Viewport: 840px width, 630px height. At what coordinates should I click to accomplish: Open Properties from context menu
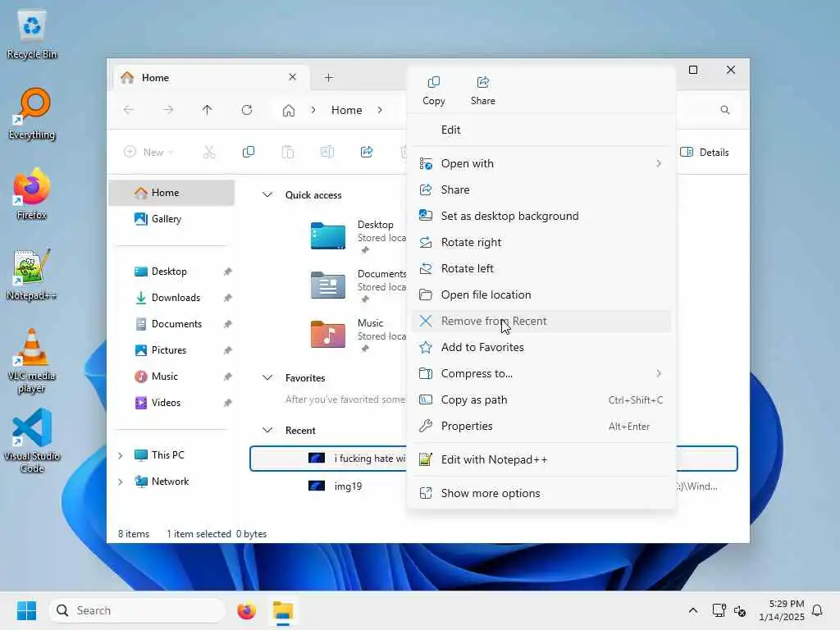[541, 426]
